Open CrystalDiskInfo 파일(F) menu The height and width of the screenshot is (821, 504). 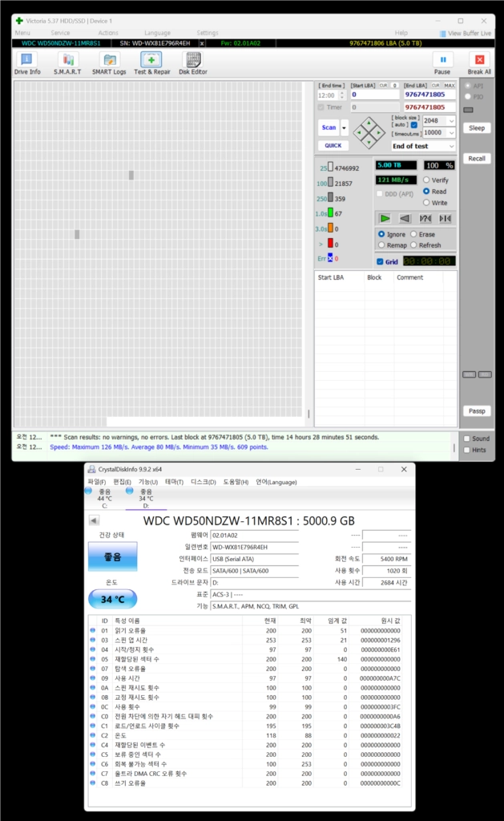point(97,482)
